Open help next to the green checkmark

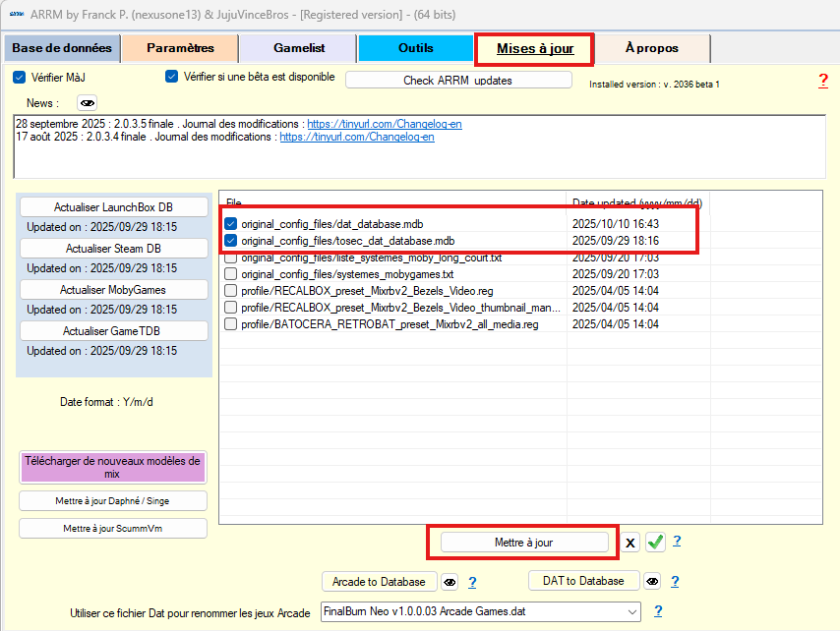pos(677,542)
